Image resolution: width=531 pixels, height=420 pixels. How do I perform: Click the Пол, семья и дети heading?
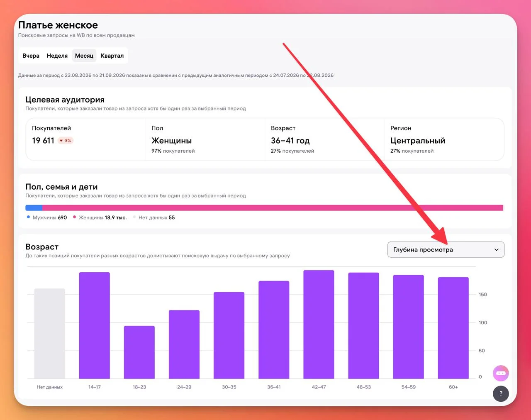(x=61, y=187)
